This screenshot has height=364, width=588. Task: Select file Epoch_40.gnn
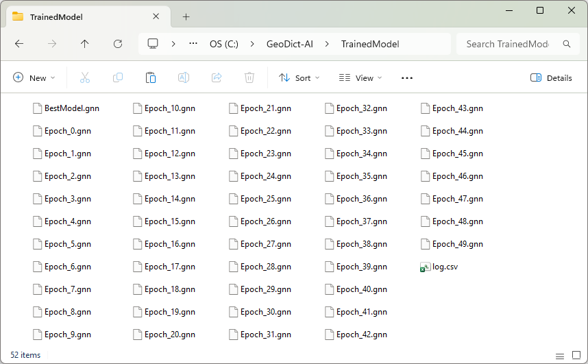coord(356,289)
